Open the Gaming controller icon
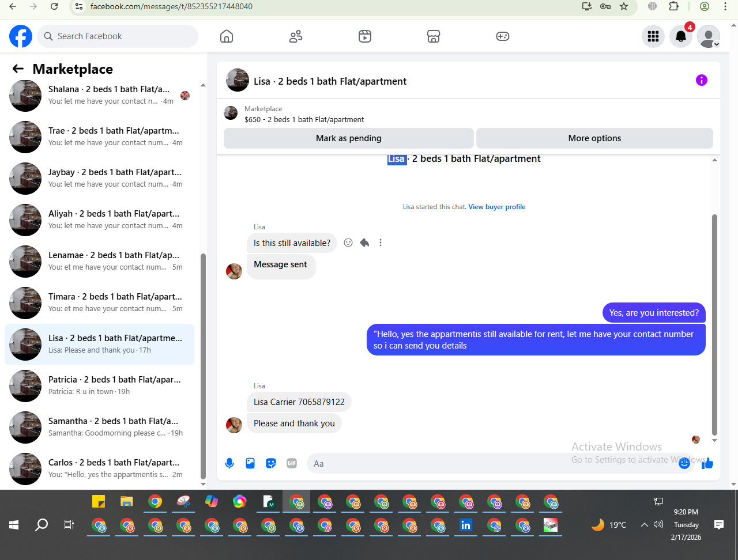The image size is (738, 560). point(503,36)
